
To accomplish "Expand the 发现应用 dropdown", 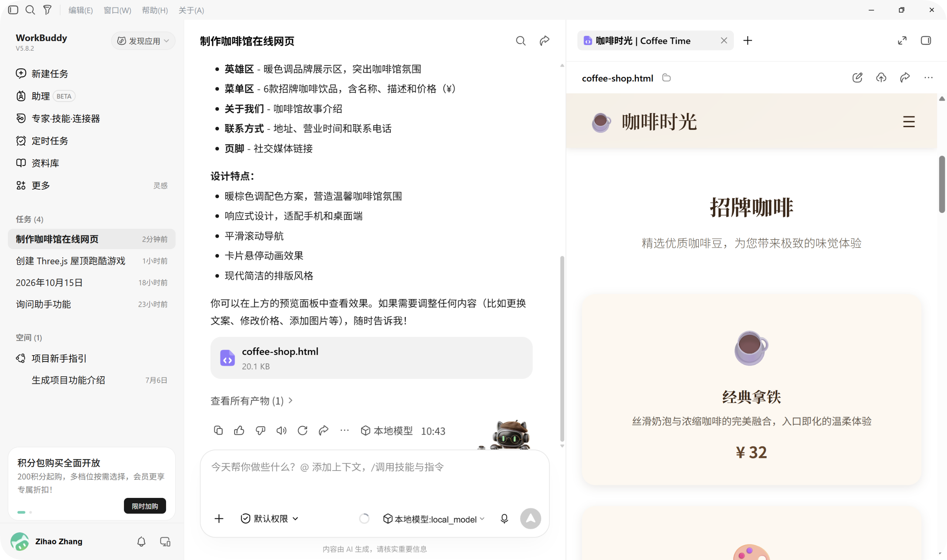I will [x=143, y=41].
